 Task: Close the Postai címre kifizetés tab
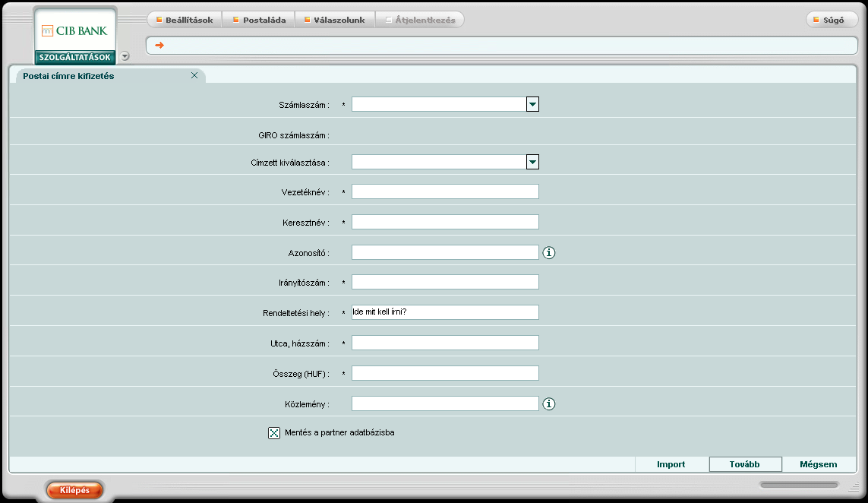tap(194, 75)
